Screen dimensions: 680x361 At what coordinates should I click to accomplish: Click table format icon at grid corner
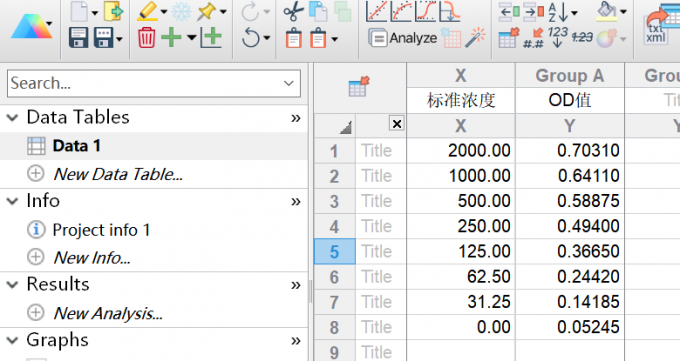coord(359,86)
